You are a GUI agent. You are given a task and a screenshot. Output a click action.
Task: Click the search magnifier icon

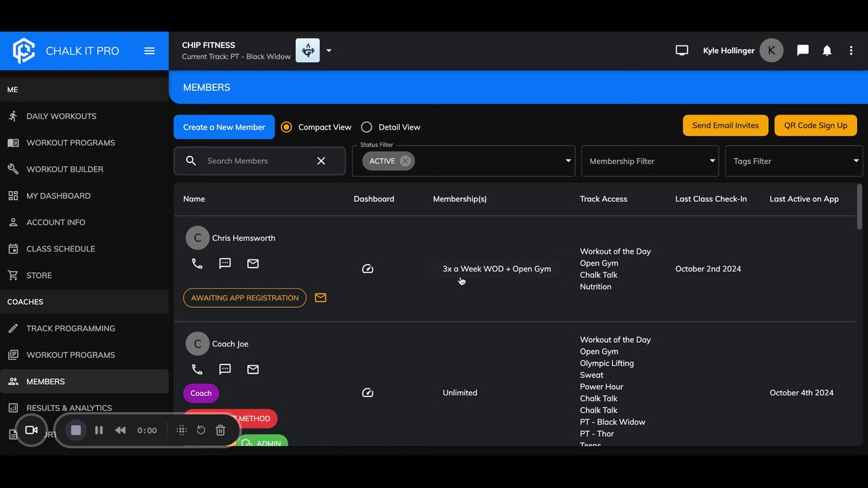coord(191,161)
